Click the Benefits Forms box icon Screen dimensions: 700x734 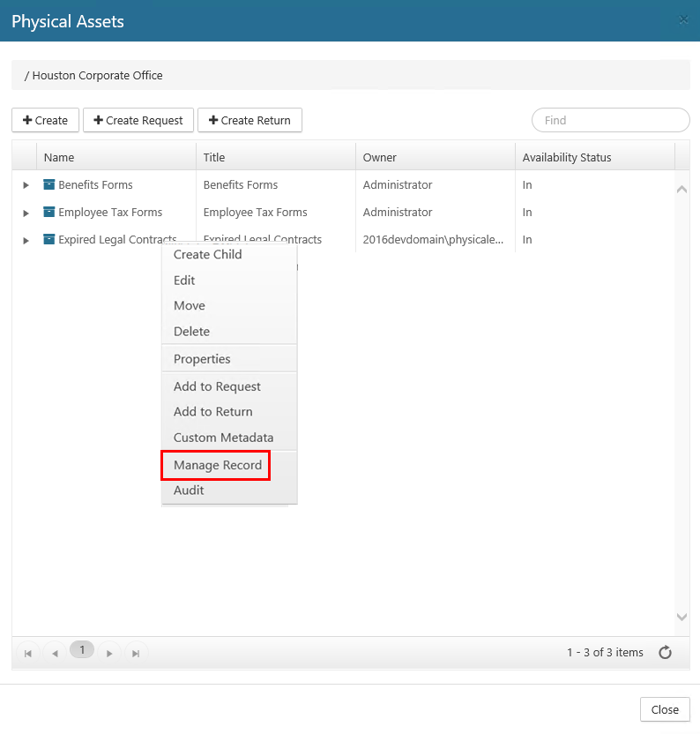(49, 185)
